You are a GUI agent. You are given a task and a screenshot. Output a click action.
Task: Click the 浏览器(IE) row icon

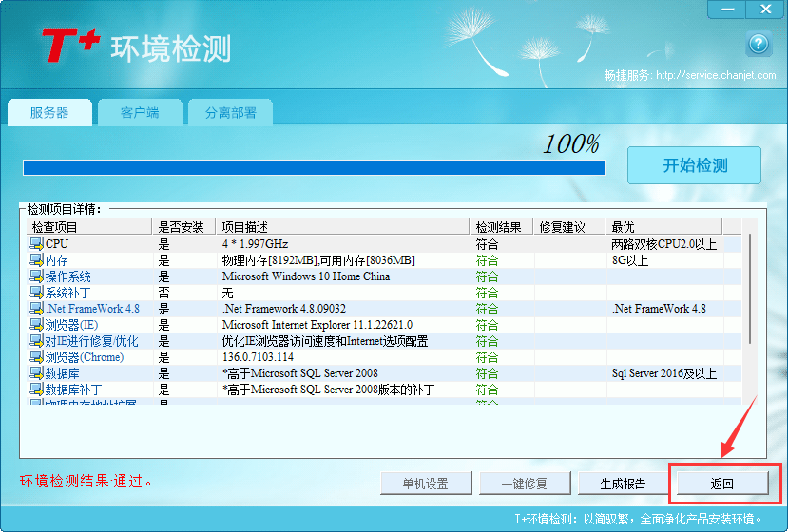click(x=36, y=325)
